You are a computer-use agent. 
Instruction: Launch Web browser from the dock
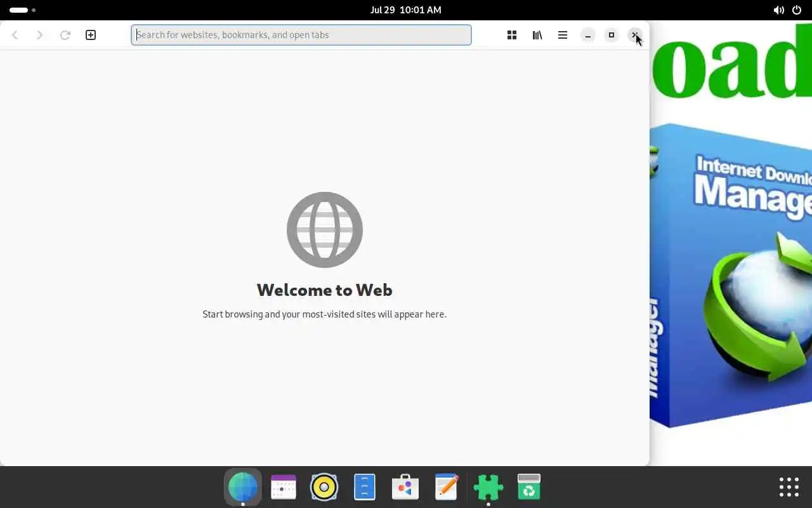tap(243, 487)
